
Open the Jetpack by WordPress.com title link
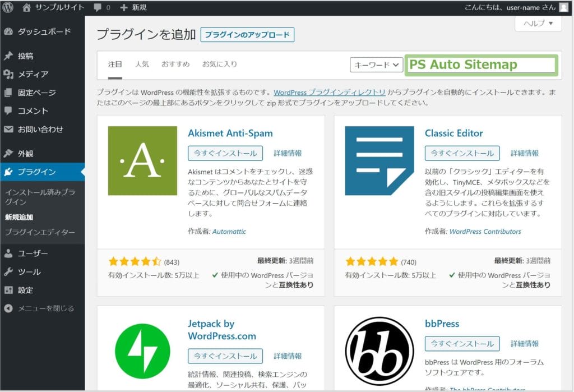[x=222, y=330]
